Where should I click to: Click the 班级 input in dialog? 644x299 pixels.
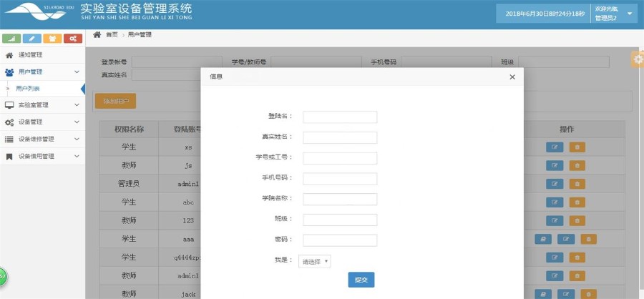[x=340, y=220]
